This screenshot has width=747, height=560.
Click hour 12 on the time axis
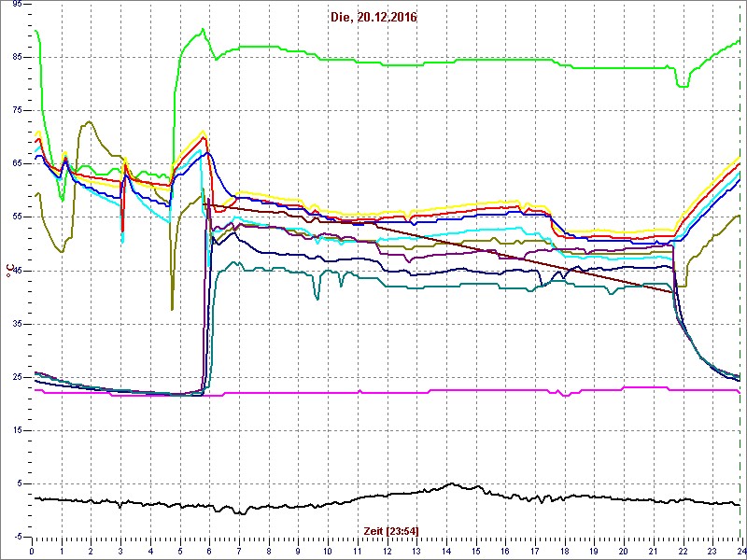click(387, 551)
